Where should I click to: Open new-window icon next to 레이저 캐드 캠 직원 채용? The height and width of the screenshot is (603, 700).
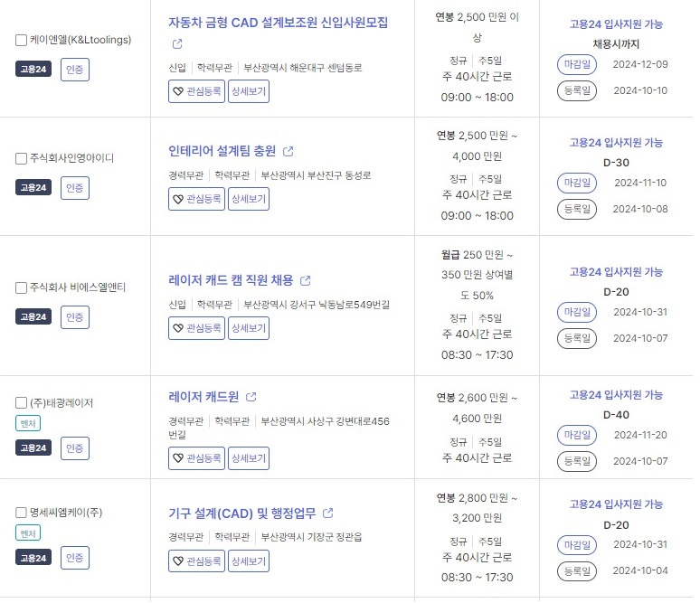coord(306,281)
